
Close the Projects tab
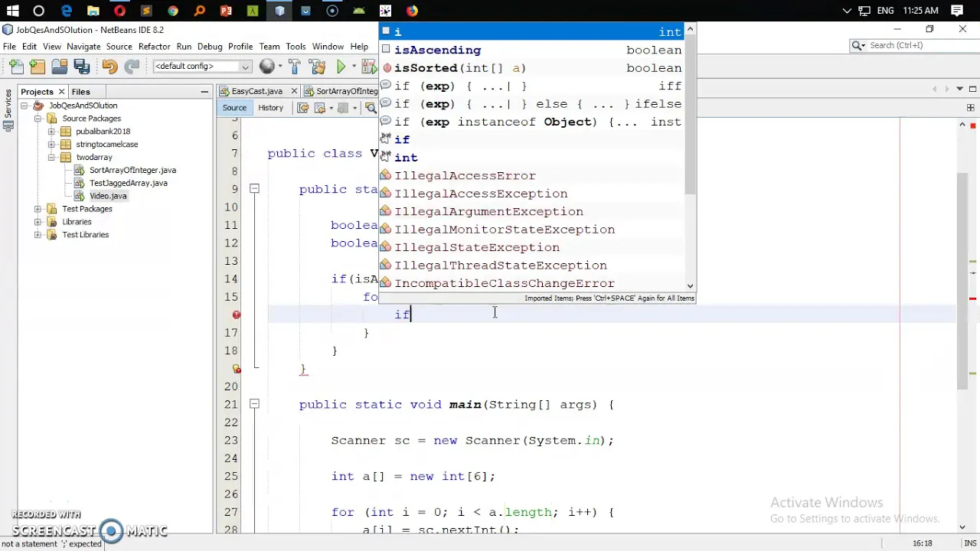(x=61, y=92)
